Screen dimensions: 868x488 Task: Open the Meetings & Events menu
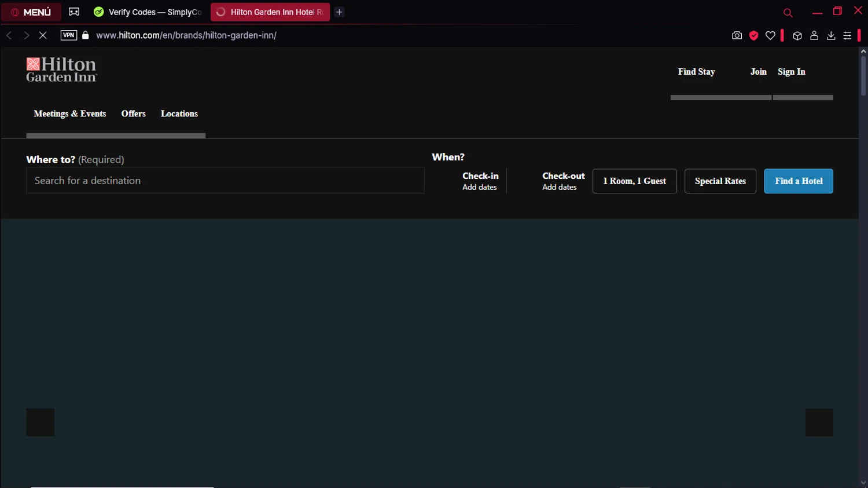click(70, 113)
